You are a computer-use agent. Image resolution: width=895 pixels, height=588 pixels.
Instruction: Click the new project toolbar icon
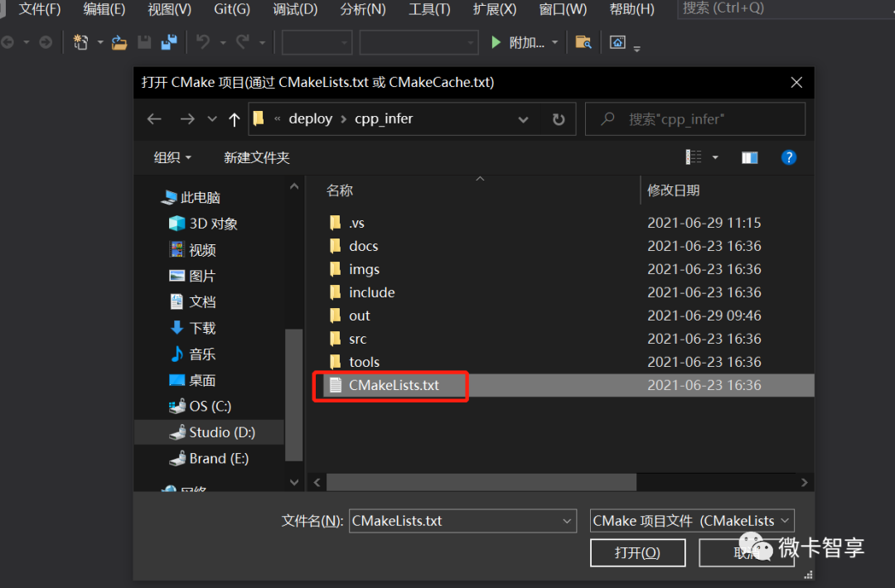pos(80,42)
